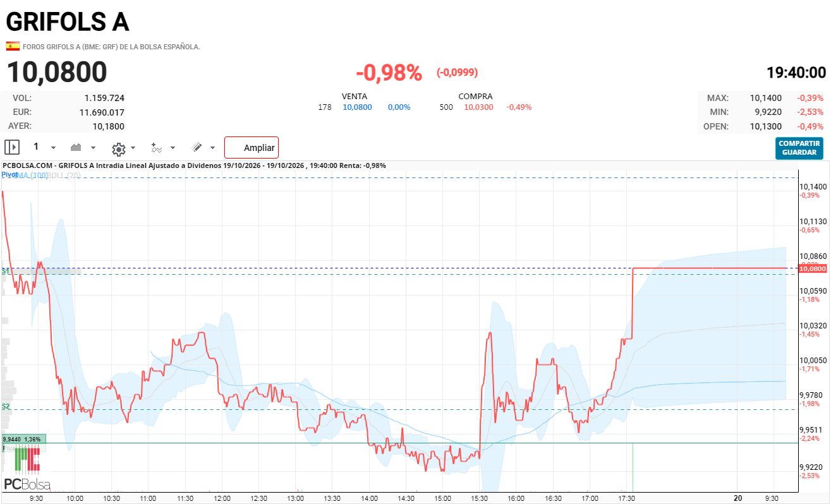The image size is (831, 504).
Task: Click the red 10,0800 current price tag
Action: click(813, 269)
